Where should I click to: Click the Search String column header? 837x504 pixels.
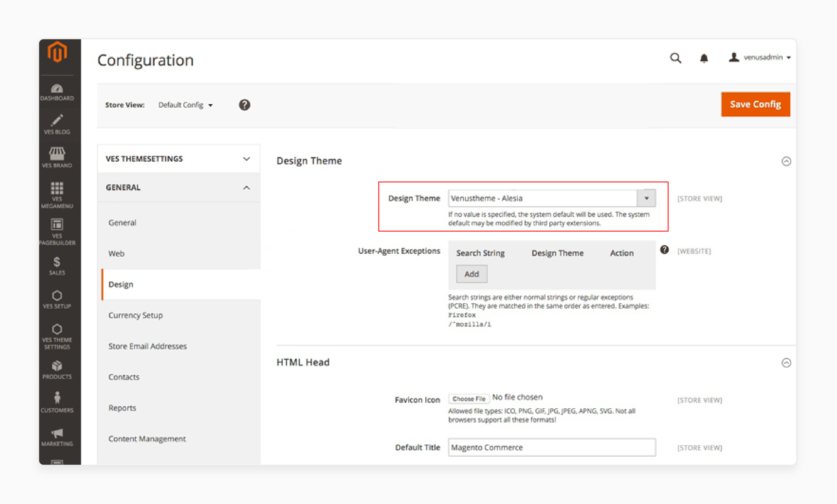coord(480,253)
